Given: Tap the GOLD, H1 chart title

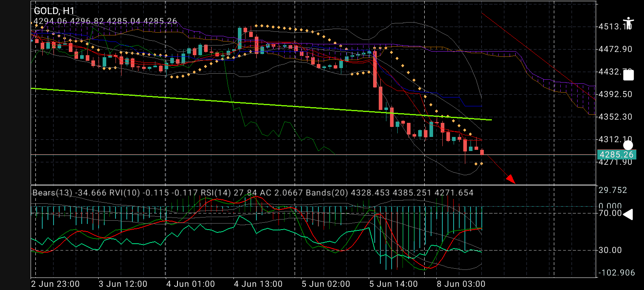Looking at the screenshot, I should [x=54, y=11].
